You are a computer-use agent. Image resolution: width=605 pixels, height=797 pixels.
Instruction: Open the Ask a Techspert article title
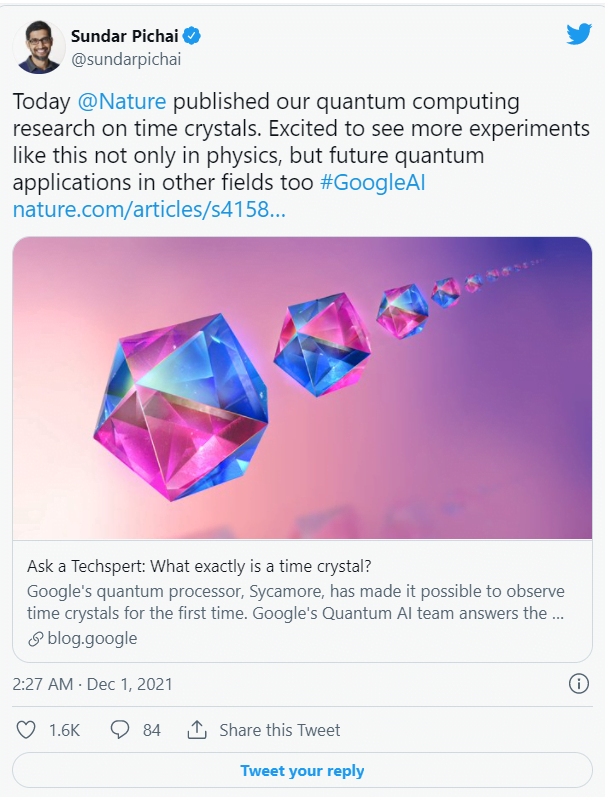[x=199, y=566]
